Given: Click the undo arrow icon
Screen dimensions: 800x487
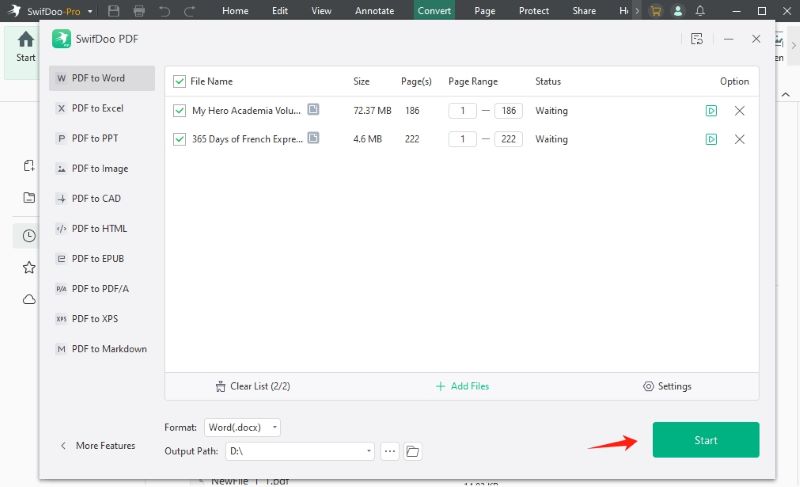Looking at the screenshot, I should click(164, 11).
